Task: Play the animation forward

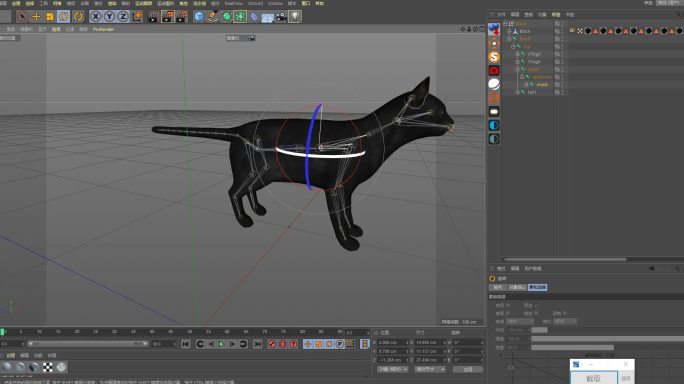Action: click(x=222, y=344)
